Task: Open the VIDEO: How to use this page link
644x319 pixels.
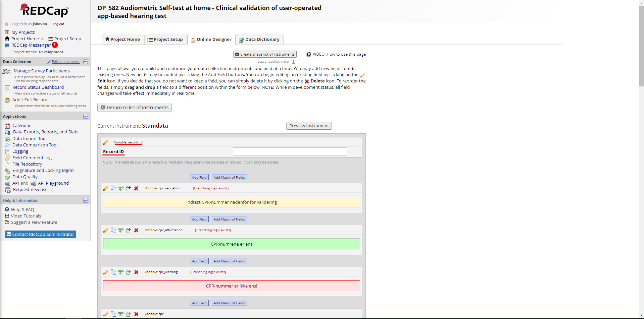Action: pyautogui.click(x=339, y=54)
